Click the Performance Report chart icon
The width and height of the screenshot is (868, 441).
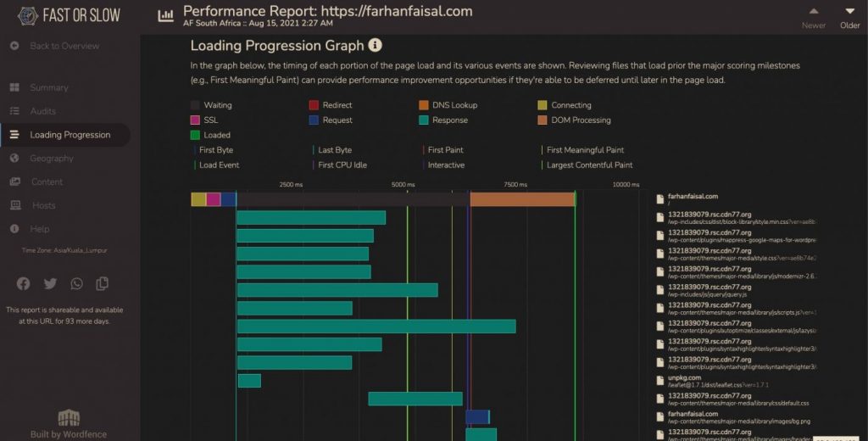point(165,16)
